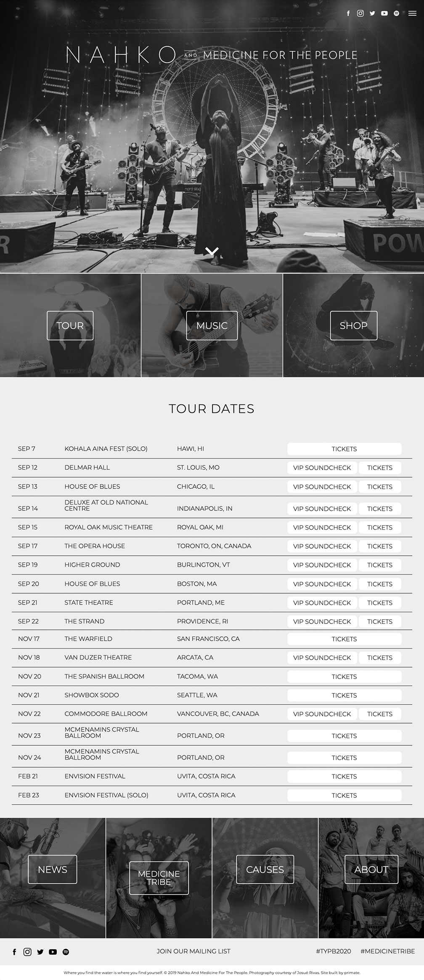Open YouTube icon in top header
The width and height of the screenshot is (424, 980).
pyautogui.click(x=384, y=13)
